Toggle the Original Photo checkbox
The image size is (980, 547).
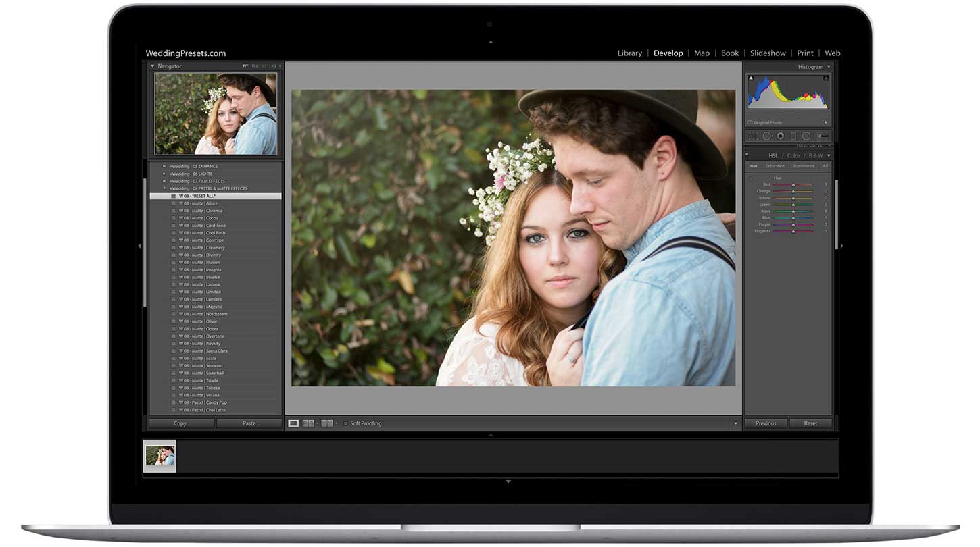(750, 122)
